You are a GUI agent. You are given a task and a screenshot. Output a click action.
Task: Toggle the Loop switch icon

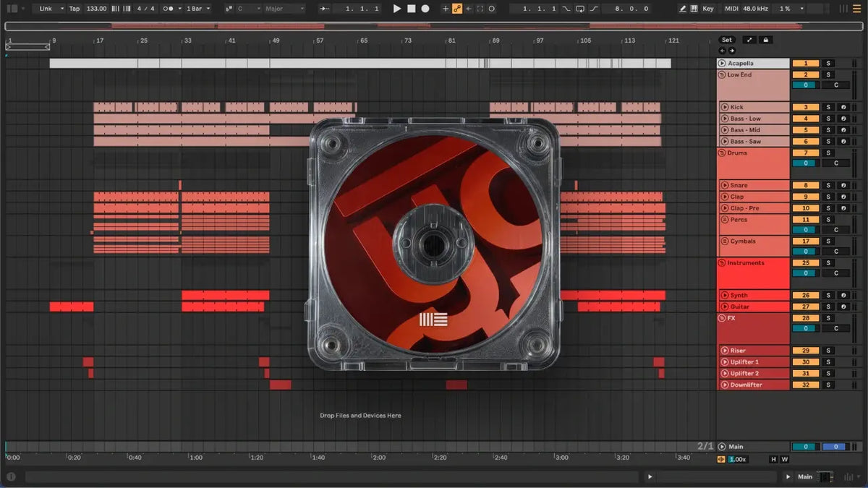coord(580,9)
